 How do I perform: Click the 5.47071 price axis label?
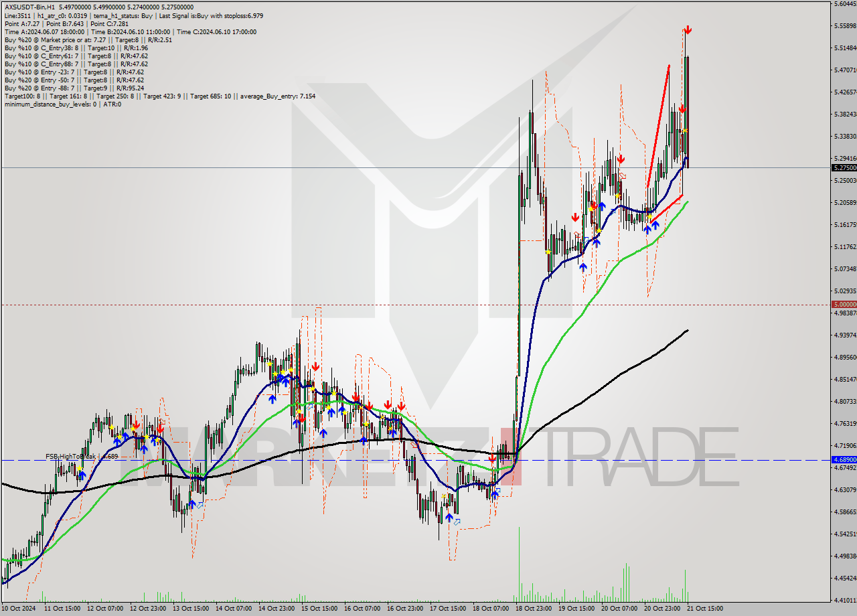pos(844,70)
